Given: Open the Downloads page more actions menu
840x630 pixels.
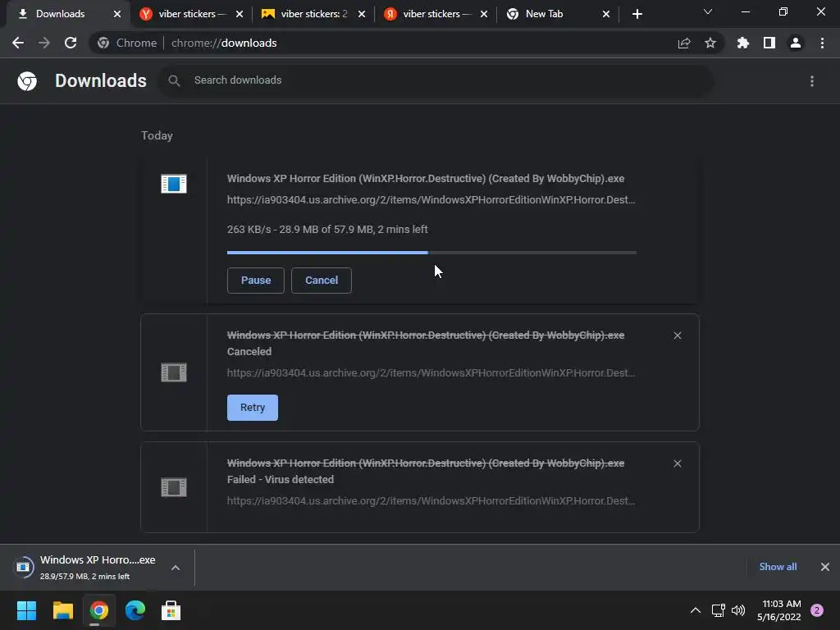Looking at the screenshot, I should 811,81.
